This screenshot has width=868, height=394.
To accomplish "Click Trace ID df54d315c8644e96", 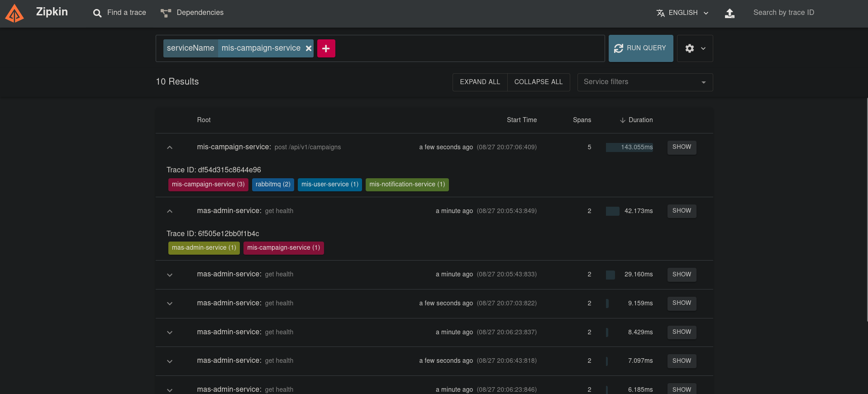I will (214, 170).
